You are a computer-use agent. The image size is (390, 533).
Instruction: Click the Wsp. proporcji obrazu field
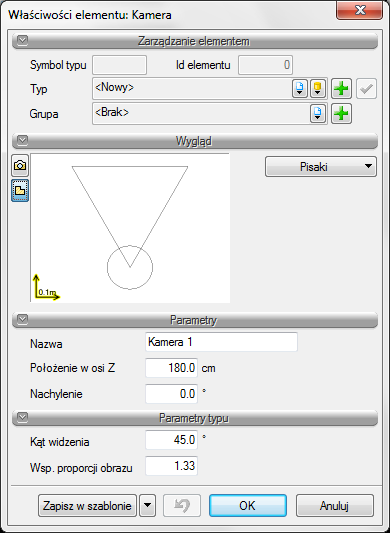(x=171, y=466)
